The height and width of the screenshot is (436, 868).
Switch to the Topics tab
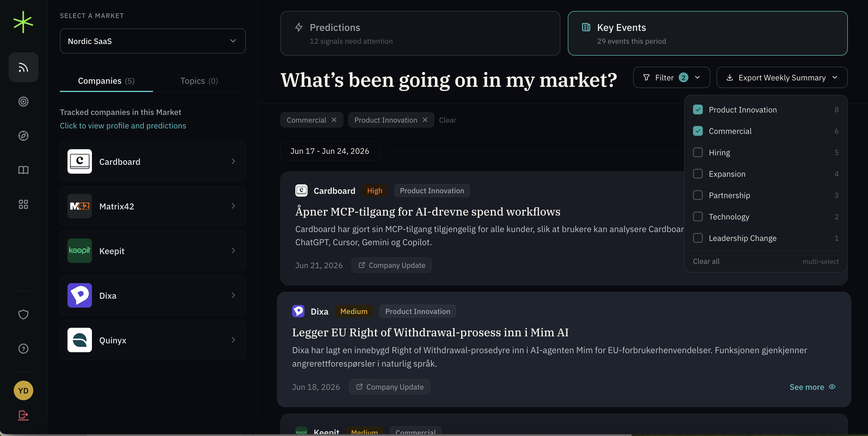point(199,81)
